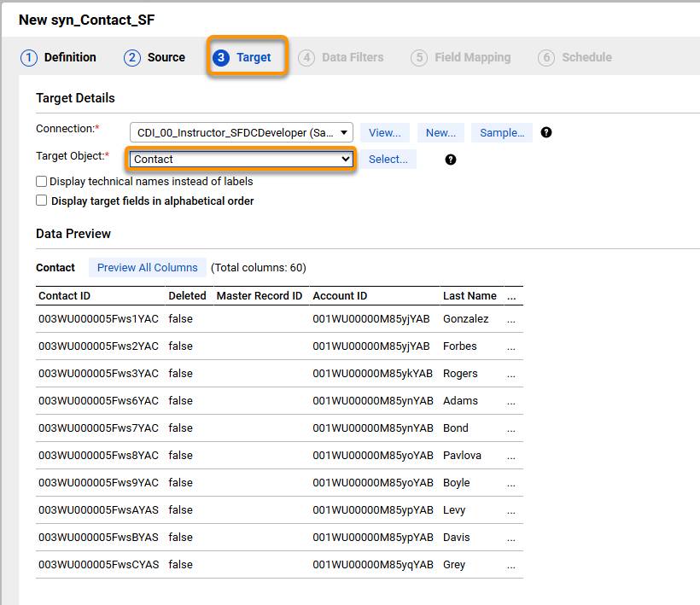The image size is (700, 605).
Task: Click contact ID 003WU000005FwsBYAS
Action: 98,538
